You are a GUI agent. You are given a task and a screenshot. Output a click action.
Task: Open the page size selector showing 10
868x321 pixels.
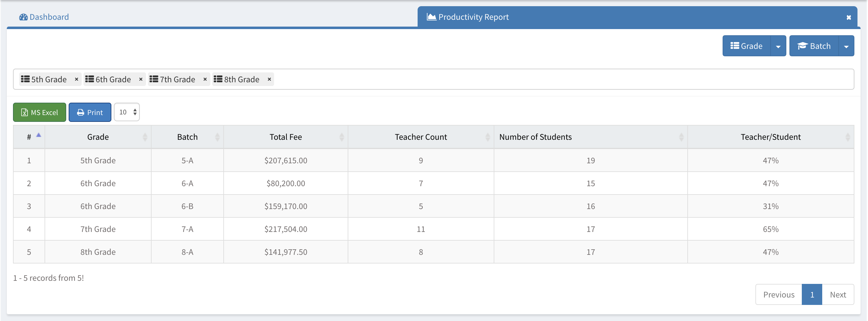pyautogui.click(x=127, y=112)
